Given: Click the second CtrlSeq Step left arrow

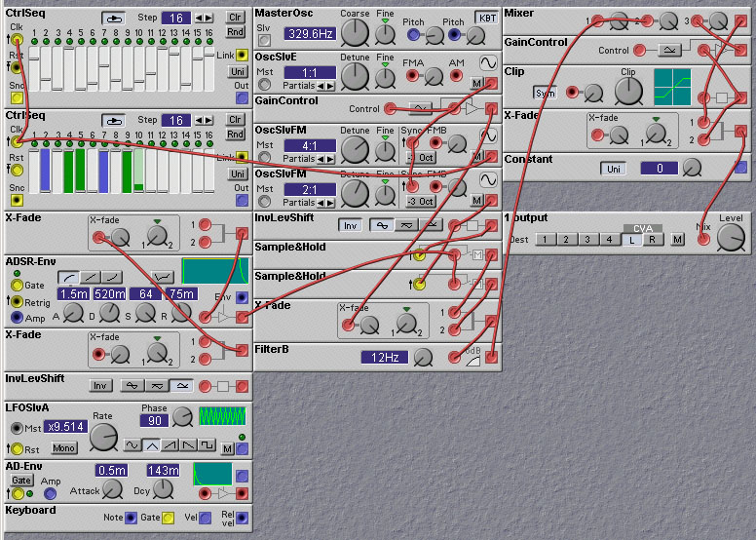Looking at the screenshot, I should pyautogui.click(x=199, y=121).
